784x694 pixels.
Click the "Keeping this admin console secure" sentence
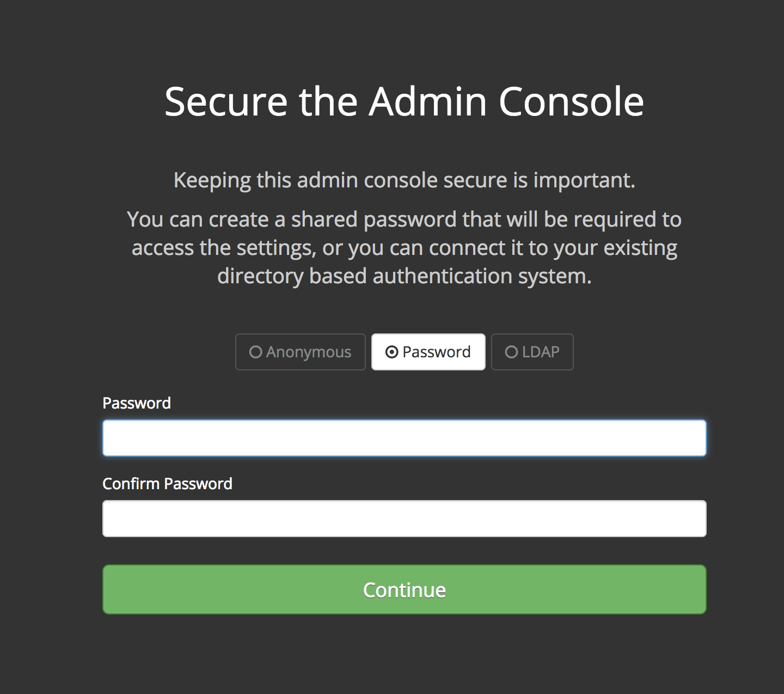(405, 180)
